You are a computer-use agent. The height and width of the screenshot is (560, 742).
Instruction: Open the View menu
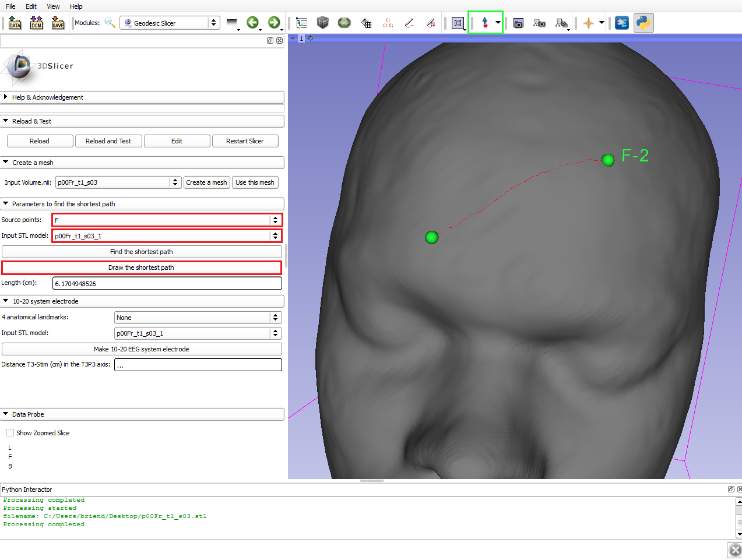53,6
